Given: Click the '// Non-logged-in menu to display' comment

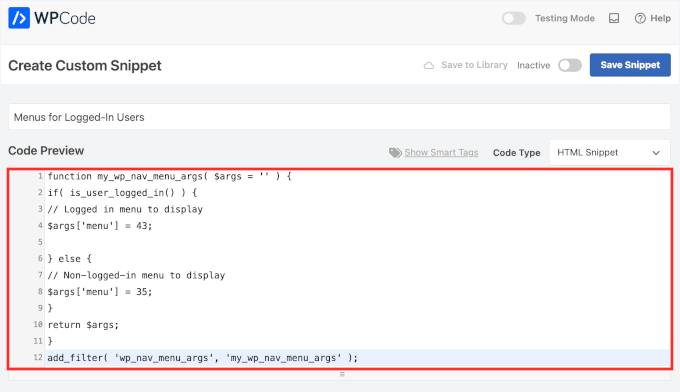Looking at the screenshot, I should 136,275.
